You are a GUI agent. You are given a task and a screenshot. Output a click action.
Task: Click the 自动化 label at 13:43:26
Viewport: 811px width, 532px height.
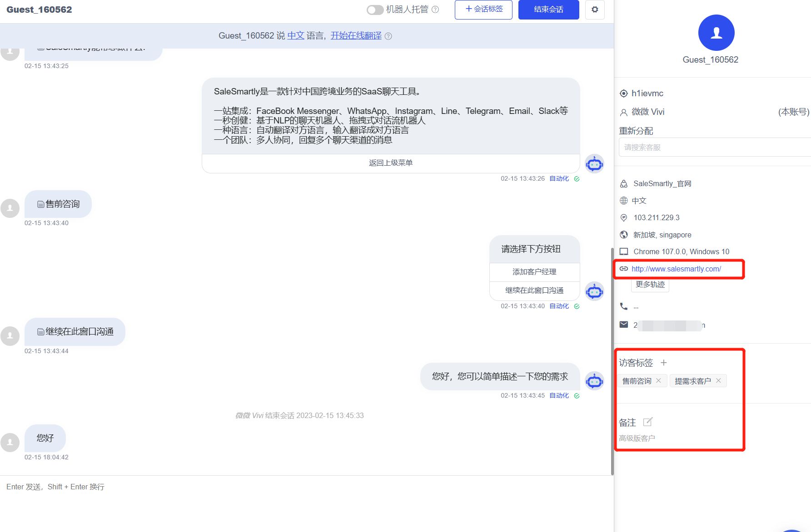tap(559, 179)
